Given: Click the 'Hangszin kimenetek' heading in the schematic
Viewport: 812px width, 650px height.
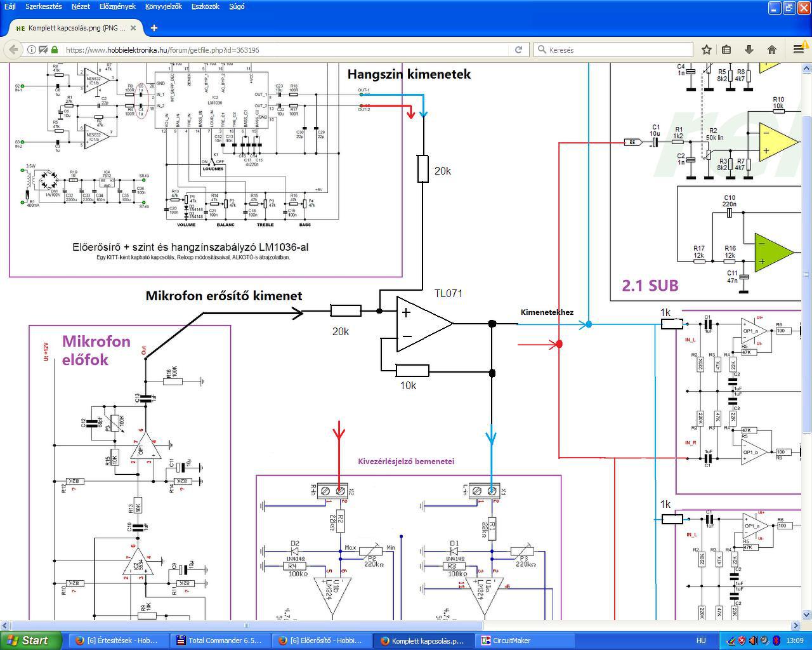Looking at the screenshot, I should (409, 74).
